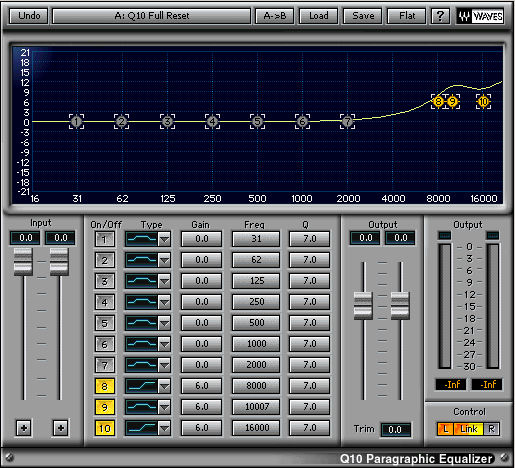Click band 9 bell filter type icon
Screen dimensions: 515x468
(142, 407)
